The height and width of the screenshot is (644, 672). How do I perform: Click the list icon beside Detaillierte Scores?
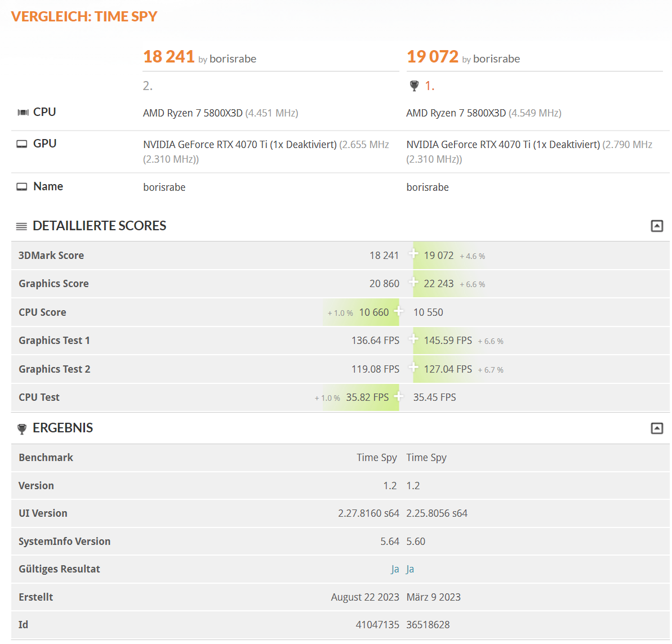tap(21, 226)
